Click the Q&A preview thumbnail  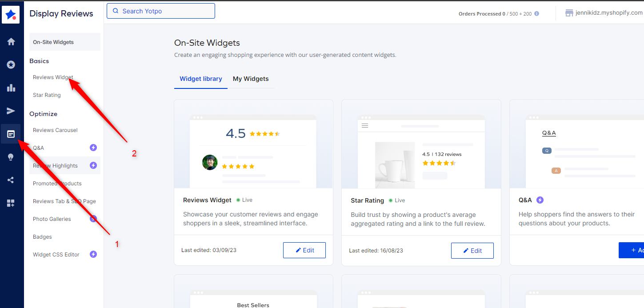[577, 144]
